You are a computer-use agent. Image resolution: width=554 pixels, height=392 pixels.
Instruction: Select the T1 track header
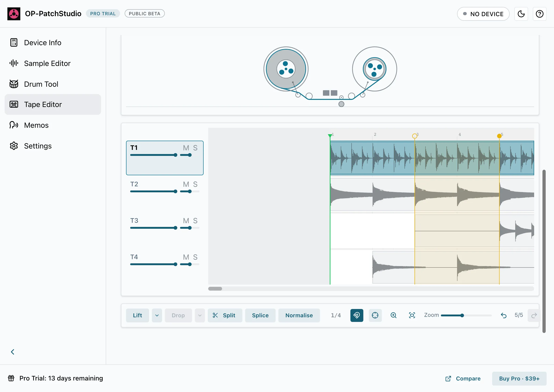tap(165, 158)
